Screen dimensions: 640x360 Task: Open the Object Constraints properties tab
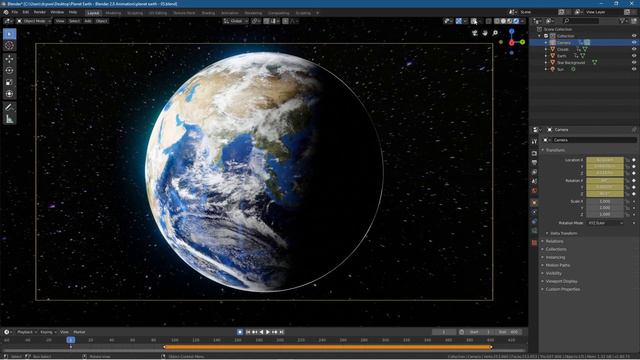(x=534, y=221)
